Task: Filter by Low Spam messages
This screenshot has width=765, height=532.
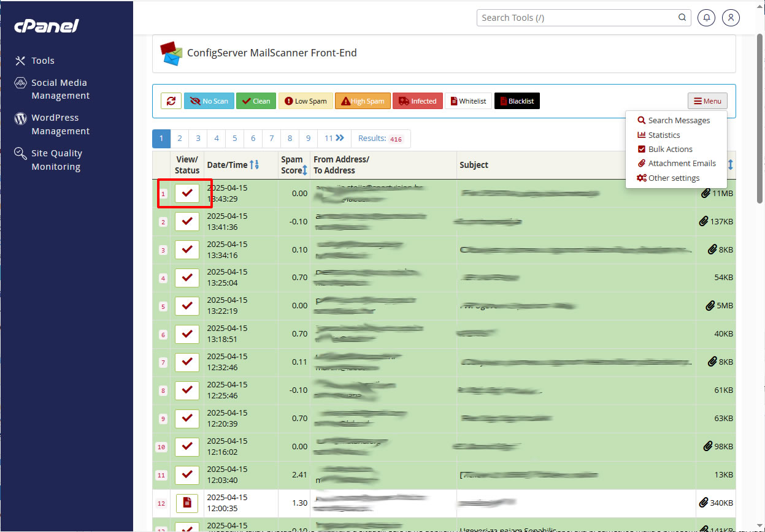Action: click(x=305, y=101)
